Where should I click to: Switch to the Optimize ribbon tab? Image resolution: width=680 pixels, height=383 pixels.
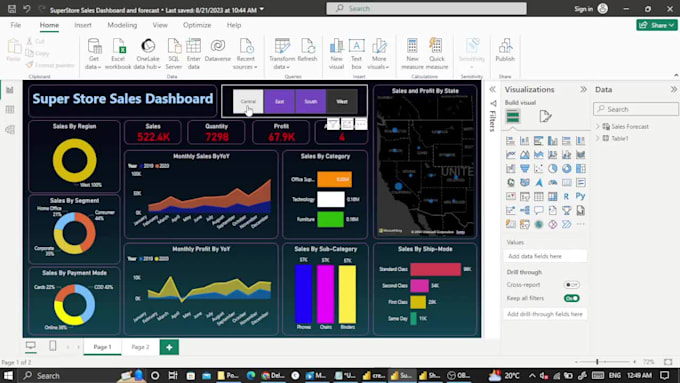pyautogui.click(x=197, y=25)
